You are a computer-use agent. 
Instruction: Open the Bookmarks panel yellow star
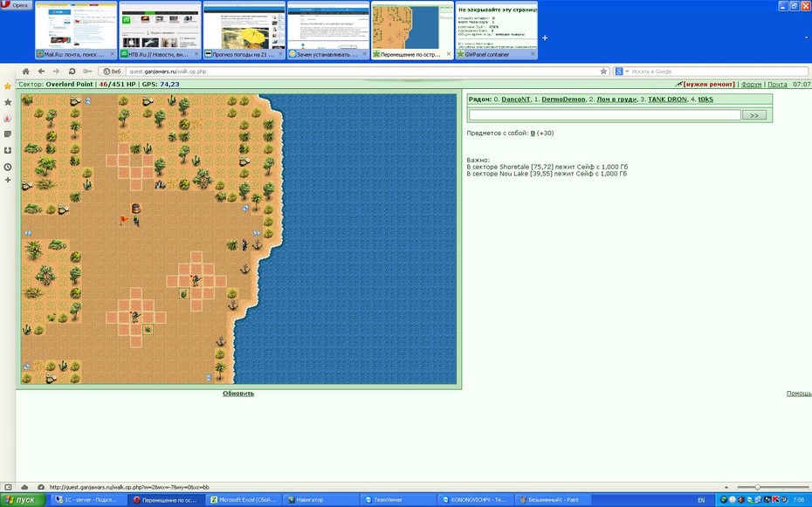(7, 86)
